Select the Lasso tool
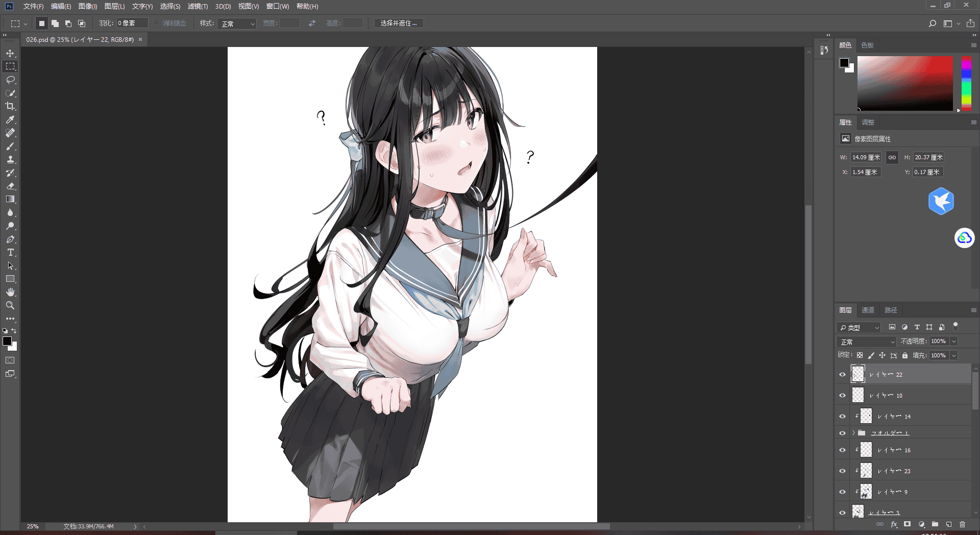Viewport: 980px width, 535px height. tap(10, 80)
